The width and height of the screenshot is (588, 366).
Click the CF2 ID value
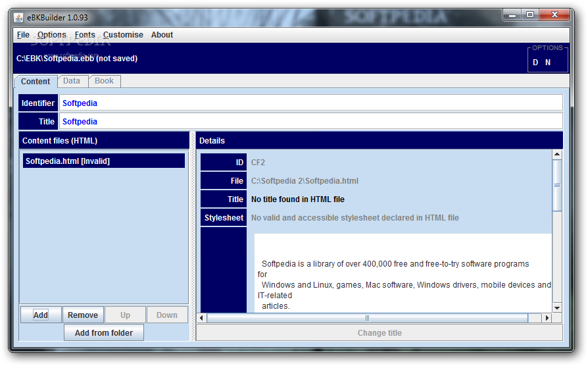(258, 163)
